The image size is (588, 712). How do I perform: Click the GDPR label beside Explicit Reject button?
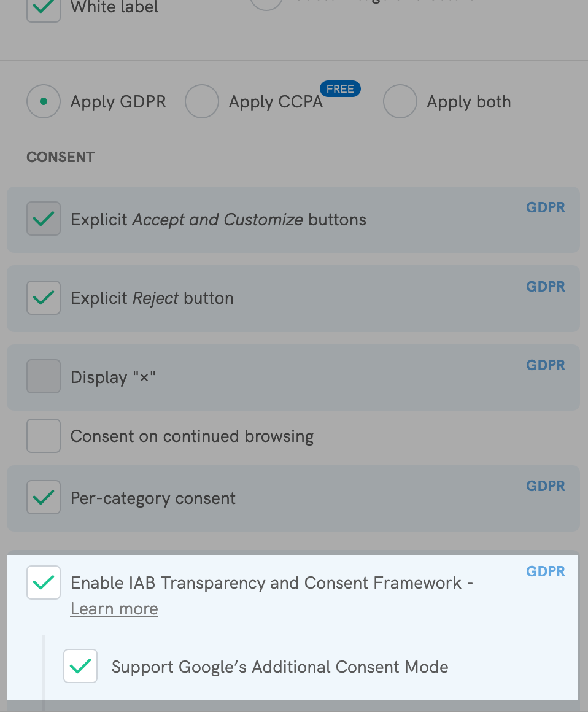(545, 286)
